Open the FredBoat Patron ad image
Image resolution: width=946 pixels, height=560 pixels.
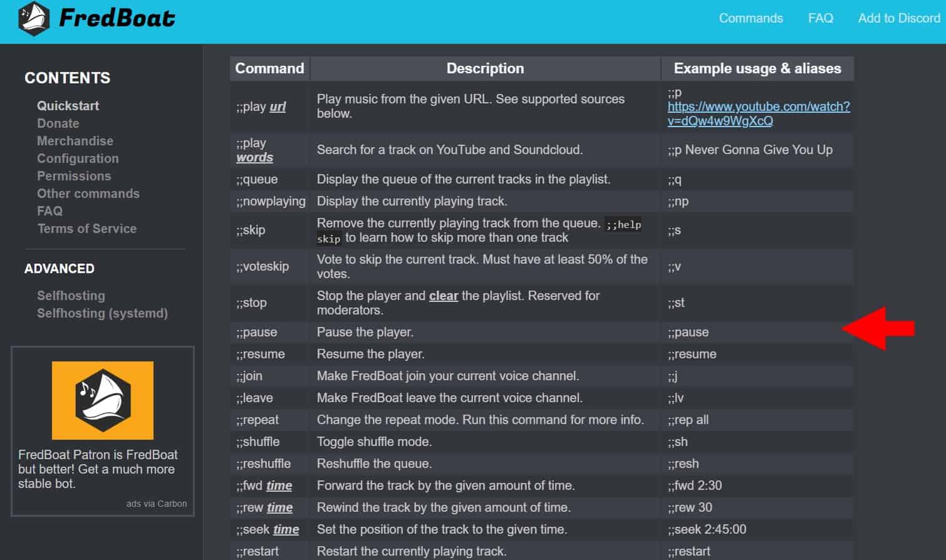pyautogui.click(x=103, y=400)
